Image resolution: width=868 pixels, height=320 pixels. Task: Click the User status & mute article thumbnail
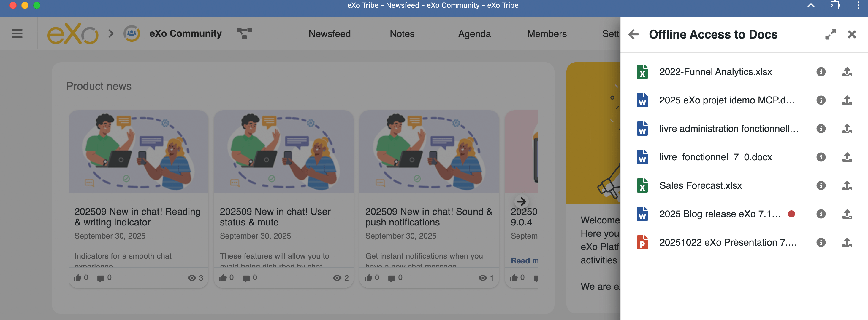click(x=283, y=152)
